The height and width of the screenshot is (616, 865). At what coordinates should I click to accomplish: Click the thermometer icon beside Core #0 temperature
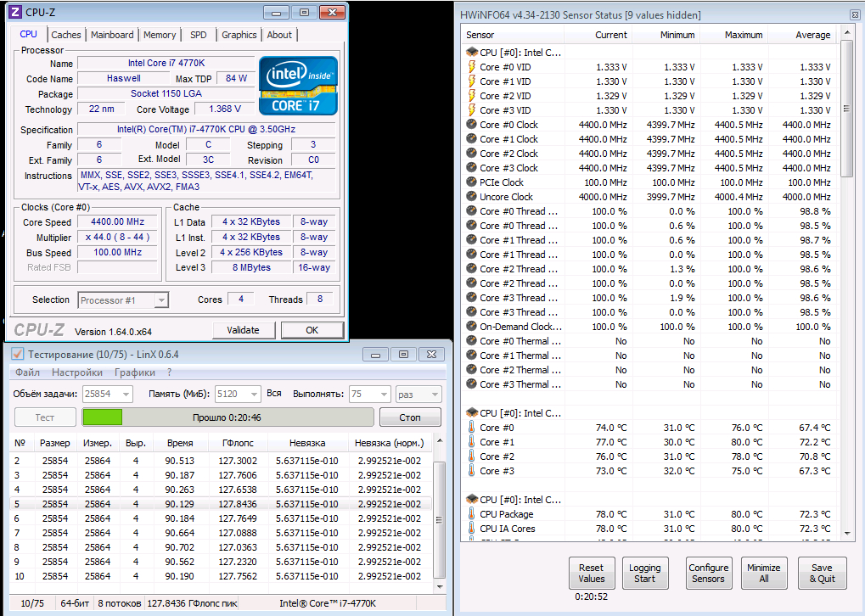point(472,428)
